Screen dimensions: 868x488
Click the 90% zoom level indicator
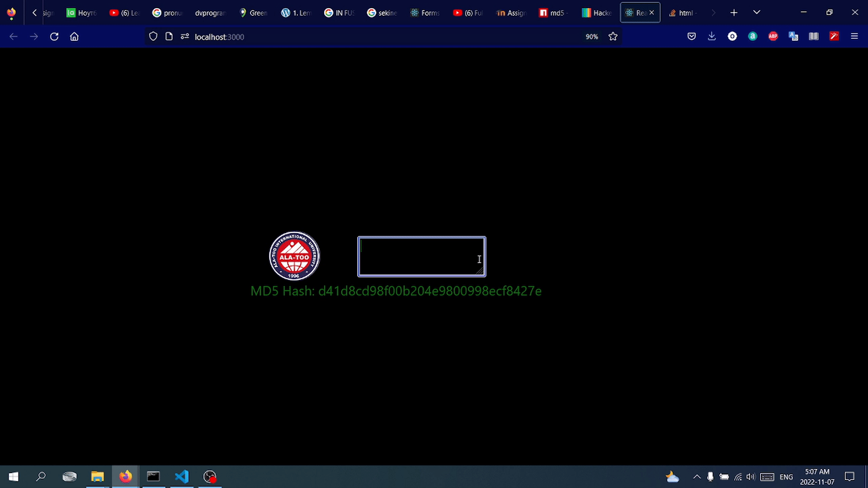tap(591, 37)
